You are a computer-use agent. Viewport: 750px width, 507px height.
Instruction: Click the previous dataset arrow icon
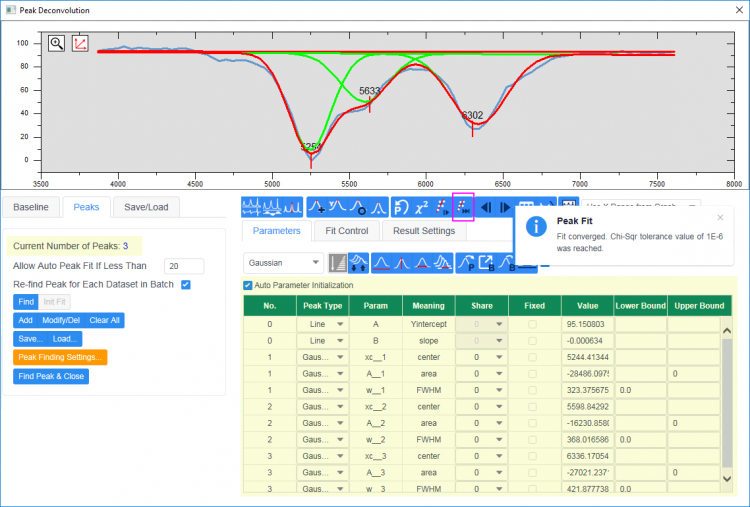coord(487,207)
